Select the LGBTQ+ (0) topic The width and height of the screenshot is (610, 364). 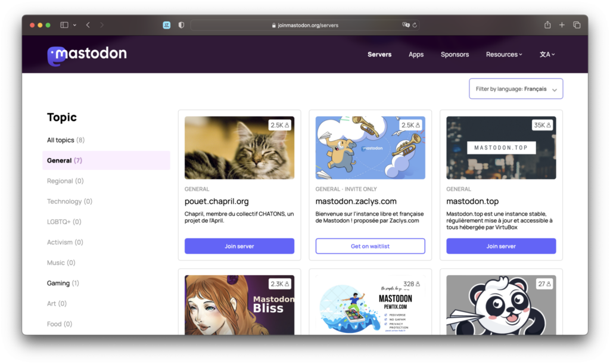[x=64, y=222]
